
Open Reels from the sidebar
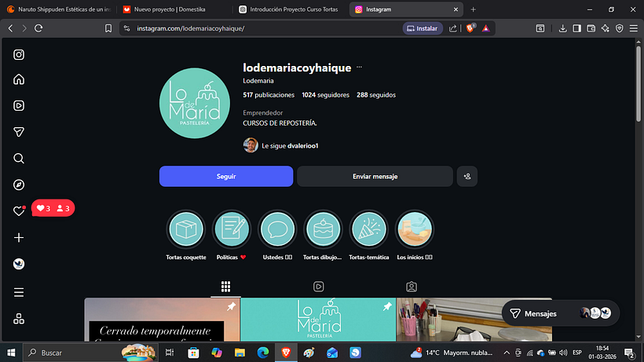coord(19,105)
